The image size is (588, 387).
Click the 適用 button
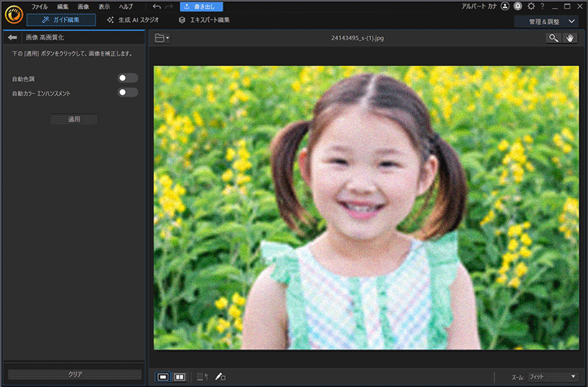click(x=73, y=119)
